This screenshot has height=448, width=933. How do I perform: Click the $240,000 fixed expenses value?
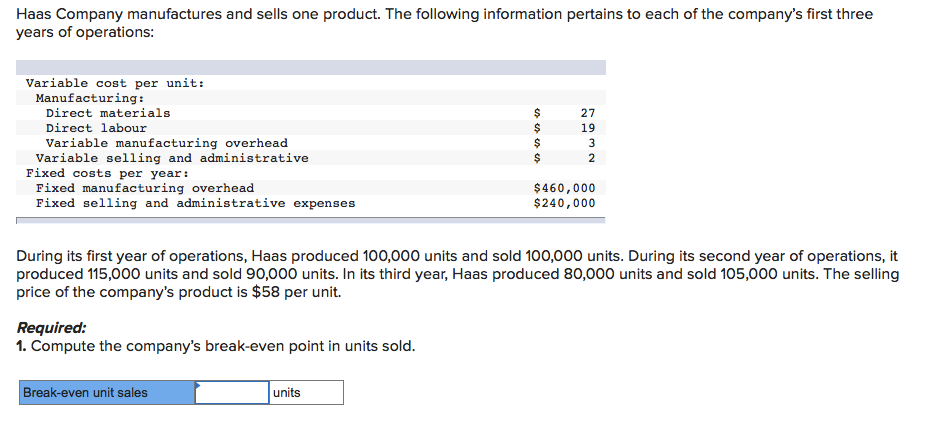coord(565,203)
